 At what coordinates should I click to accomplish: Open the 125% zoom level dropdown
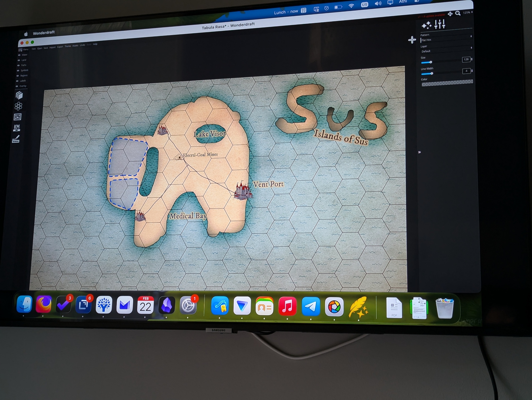(x=468, y=12)
